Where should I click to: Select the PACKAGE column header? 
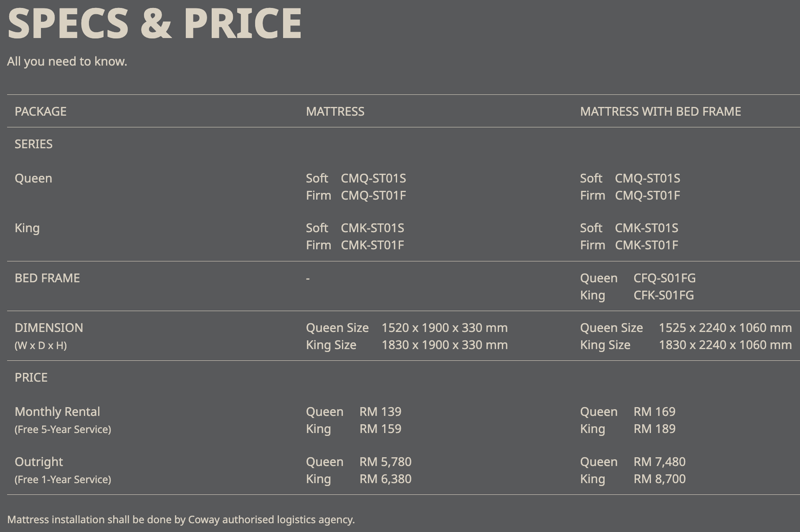pos(40,111)
